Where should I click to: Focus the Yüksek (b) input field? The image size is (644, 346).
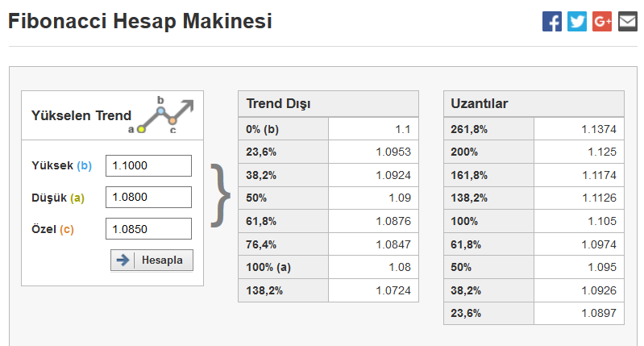[148, 165]
